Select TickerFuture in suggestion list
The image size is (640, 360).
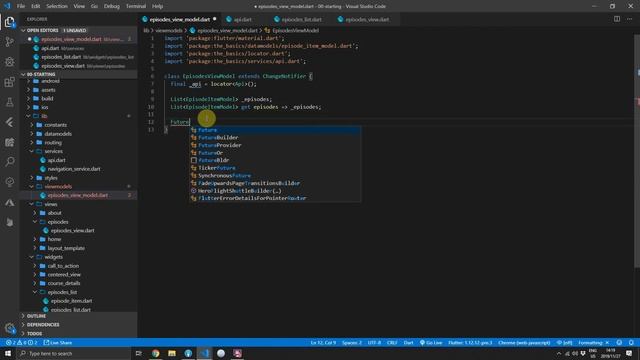point(275,168)
